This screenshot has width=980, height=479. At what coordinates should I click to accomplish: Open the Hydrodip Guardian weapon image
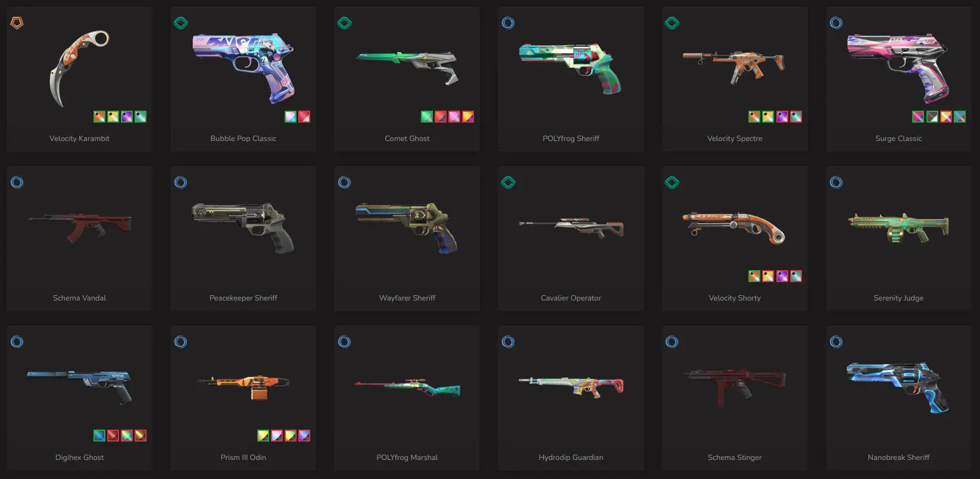click(572, 387)
